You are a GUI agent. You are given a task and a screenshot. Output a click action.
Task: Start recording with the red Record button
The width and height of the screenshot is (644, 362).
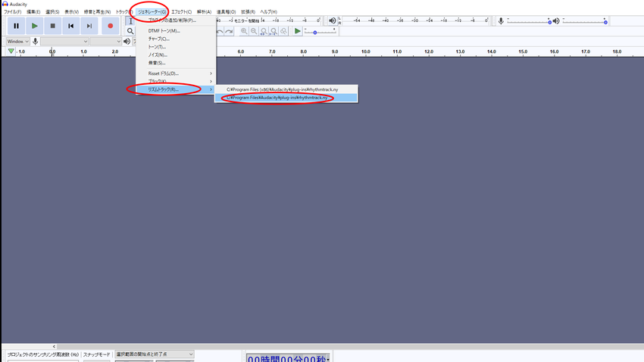pyautogui.click(x=110, y=26)
